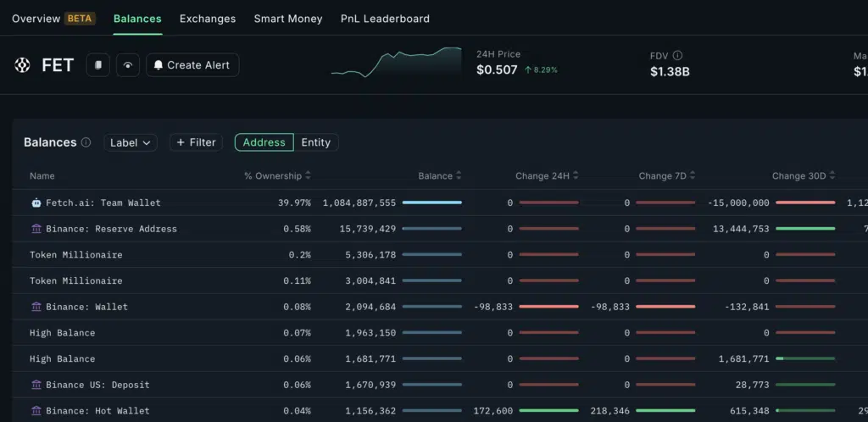The width and height of the screenshot is (868, 422).
Task: Copy the FET token address icon
Action: pyautogui.click(x=98, y=65)
